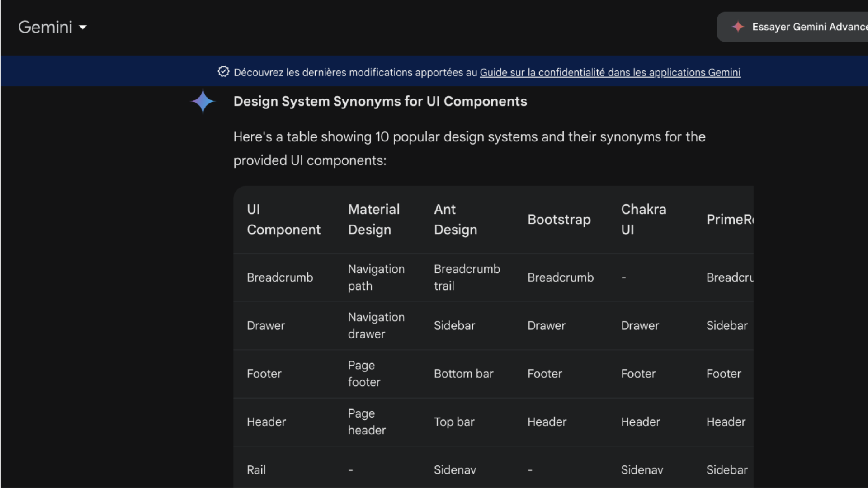
Task: Click the 'Bottom bar' cell
Action: [463, 374]
